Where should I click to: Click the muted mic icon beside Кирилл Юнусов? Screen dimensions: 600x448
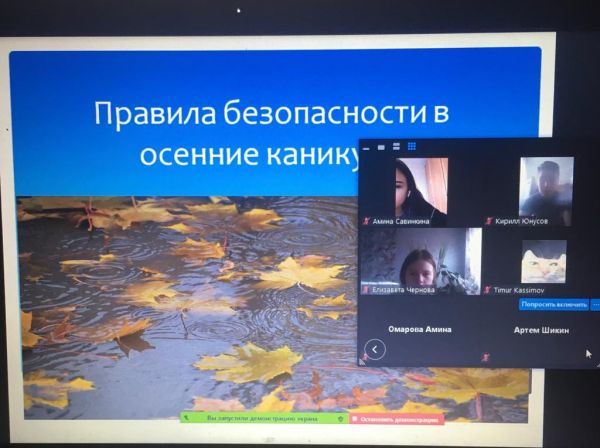(488, 221)
